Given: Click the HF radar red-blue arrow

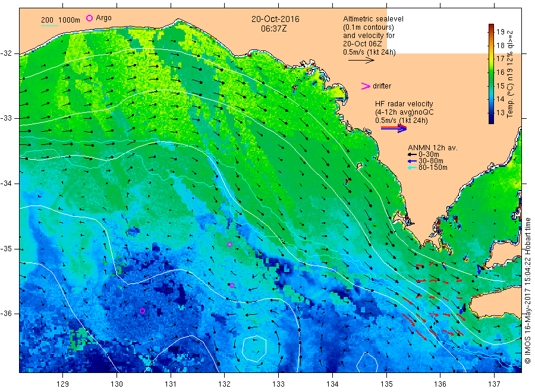Looking at the screenshot, I should (394, 128).
